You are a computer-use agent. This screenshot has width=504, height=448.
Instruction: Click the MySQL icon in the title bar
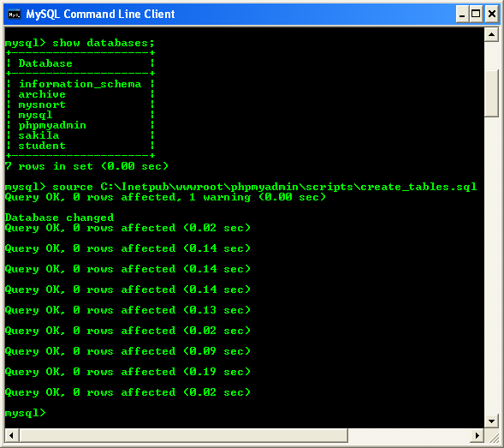[x=15, y=15]
